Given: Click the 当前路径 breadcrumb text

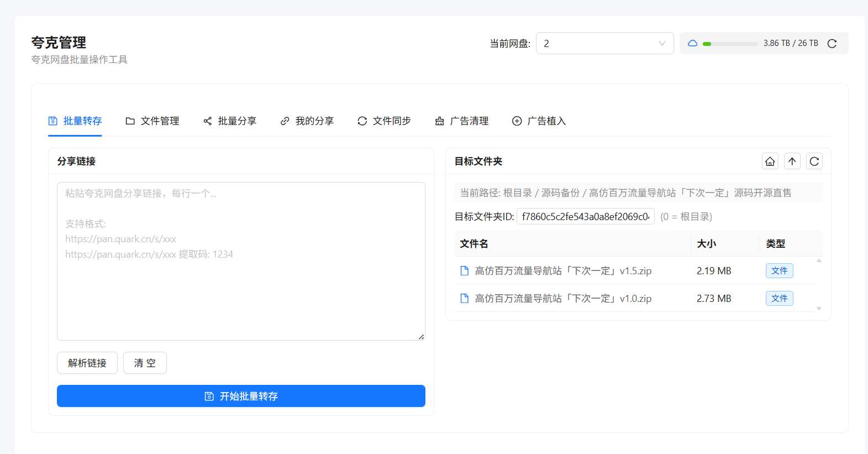Looking at the screenshot, I should 625,192.
